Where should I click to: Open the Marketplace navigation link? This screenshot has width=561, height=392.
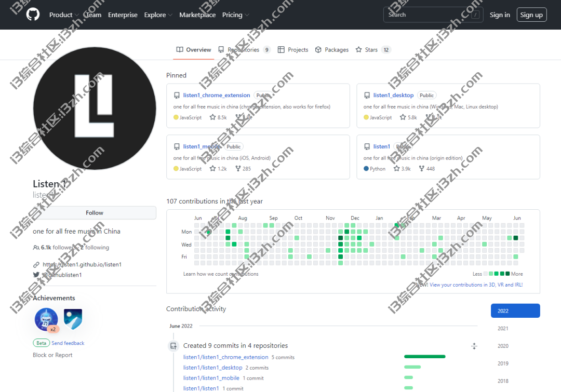tap(197, 15)
